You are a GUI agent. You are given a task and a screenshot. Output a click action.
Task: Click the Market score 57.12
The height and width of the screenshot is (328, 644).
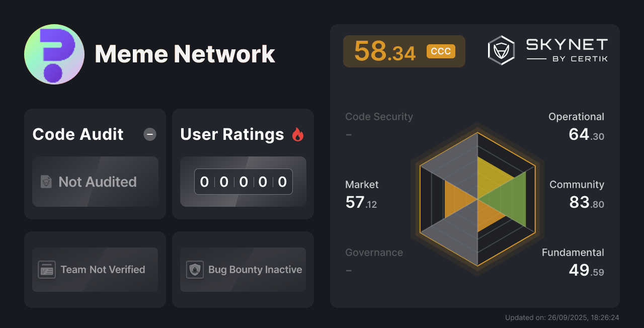pos(361,202)
